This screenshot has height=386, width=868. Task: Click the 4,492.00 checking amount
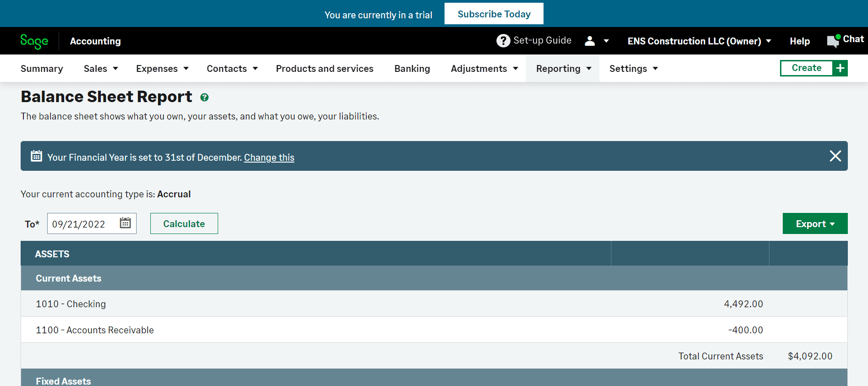coord(743,304)
